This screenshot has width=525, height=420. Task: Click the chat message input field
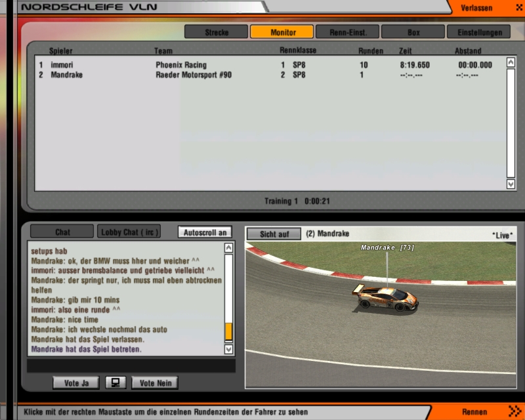click(x=131, y=366)
